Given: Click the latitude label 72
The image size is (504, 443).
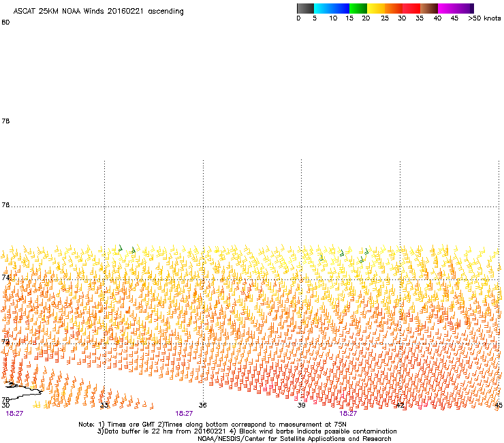Looking at the screenshot, I should (x=5, y=341).
